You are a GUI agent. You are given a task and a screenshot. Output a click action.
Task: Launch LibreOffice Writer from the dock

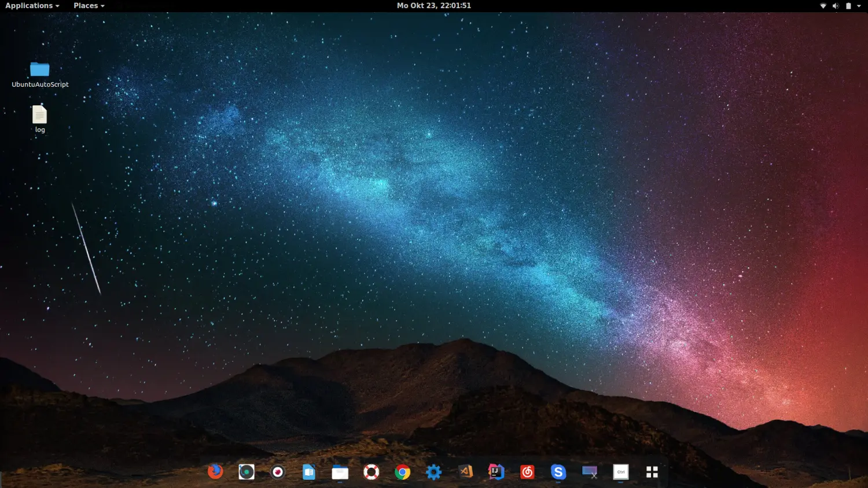pos(309,472)
